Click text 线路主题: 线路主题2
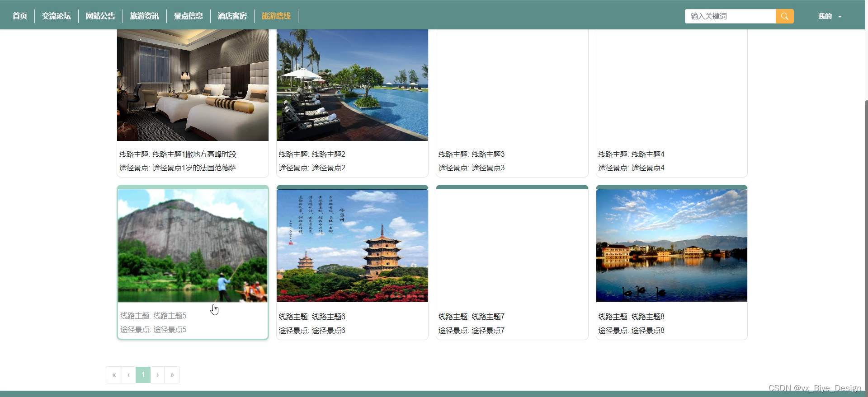This screenshot has height=397, width=868. coord(312,154)
